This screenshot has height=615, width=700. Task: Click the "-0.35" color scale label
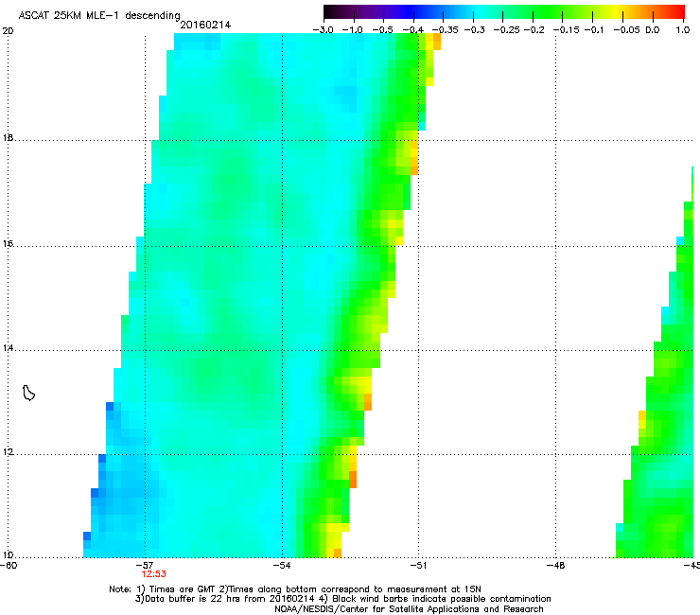[446, 30]
